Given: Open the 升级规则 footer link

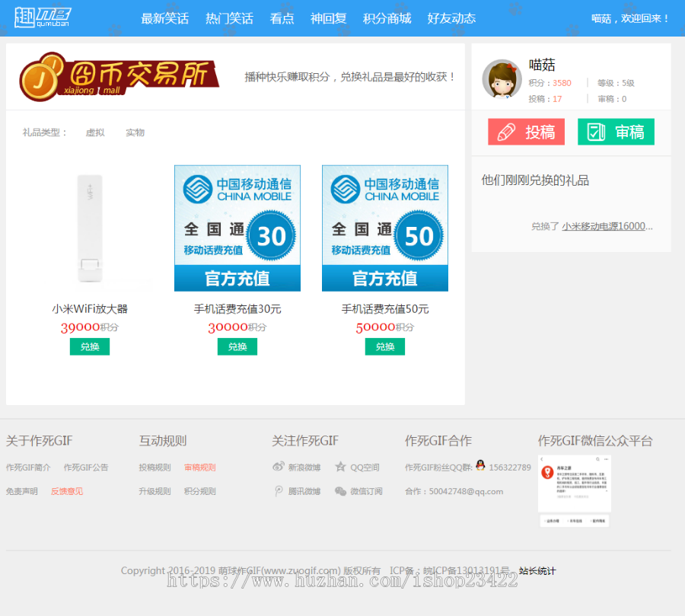Looking at the screenshot, I should [155, 491].
